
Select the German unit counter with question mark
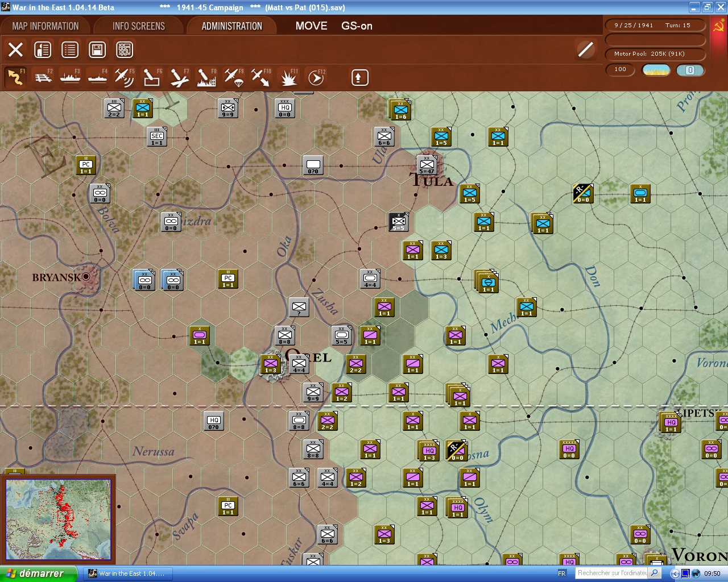point(299,307)
